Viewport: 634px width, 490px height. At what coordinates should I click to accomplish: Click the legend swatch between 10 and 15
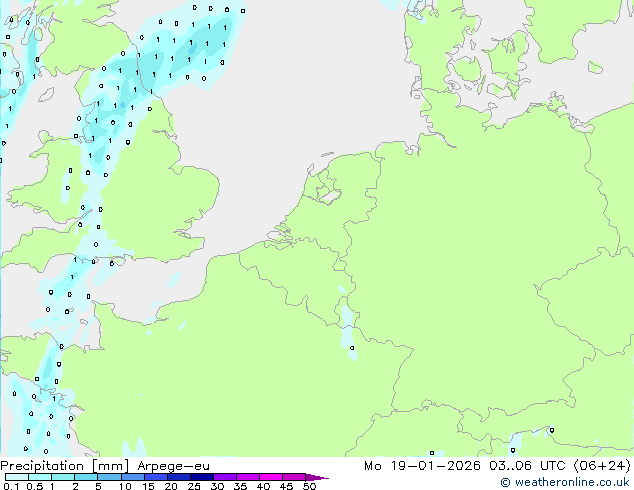tap(132, 477)
